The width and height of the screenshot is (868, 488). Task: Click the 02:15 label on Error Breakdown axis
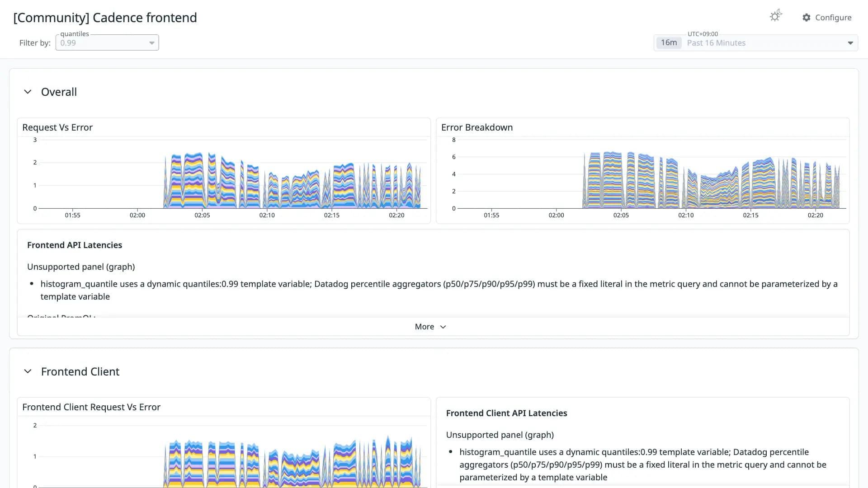[x=750, y=215]
